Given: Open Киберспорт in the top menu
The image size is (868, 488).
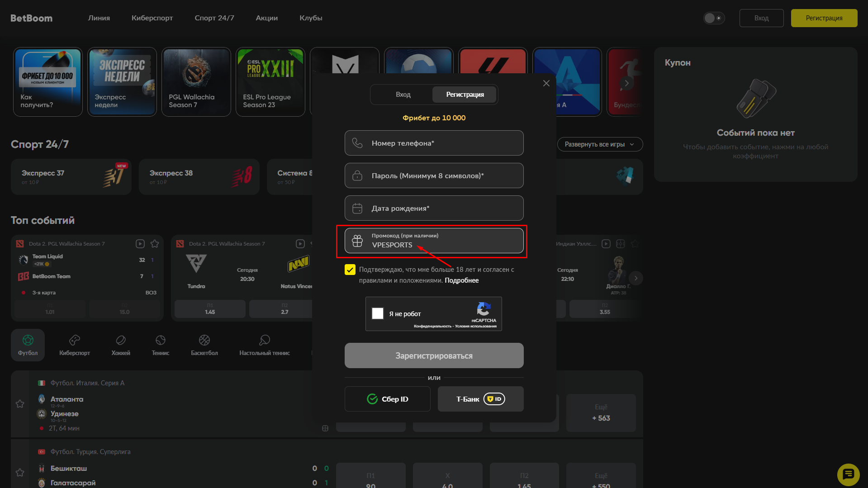Looking at the screenshot, I should click(152, 18).
